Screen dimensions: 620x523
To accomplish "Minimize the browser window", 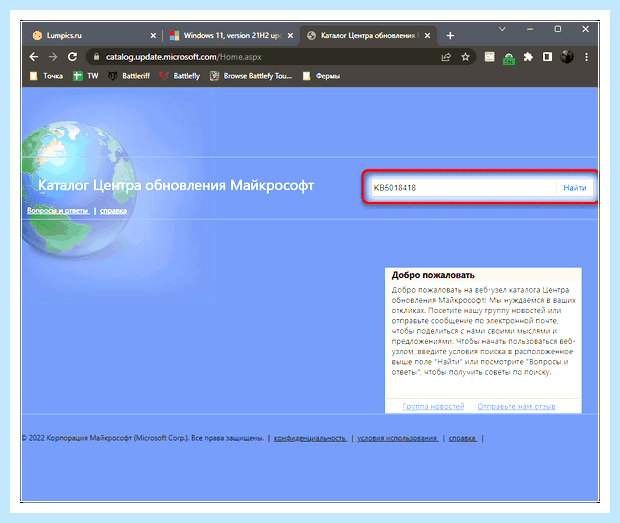I will coord(530,29).
